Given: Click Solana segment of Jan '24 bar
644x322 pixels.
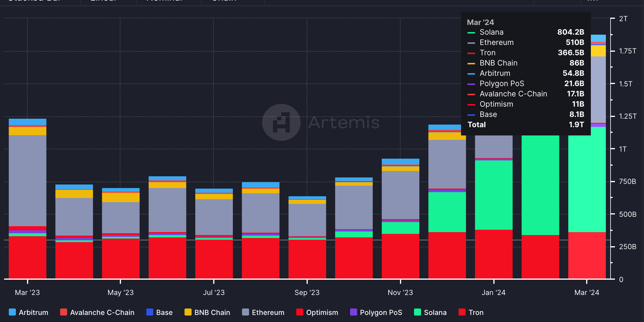Looking at the screenshot, I should coord(494,194).
